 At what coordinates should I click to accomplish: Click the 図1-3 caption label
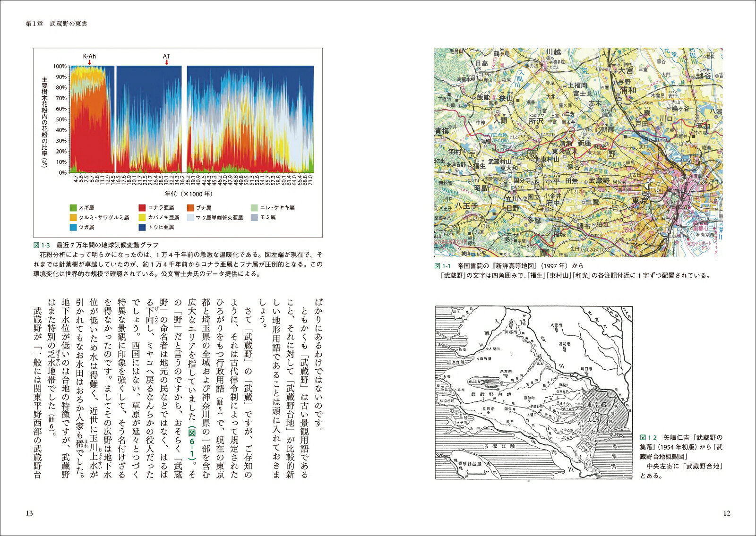point(42,245)
